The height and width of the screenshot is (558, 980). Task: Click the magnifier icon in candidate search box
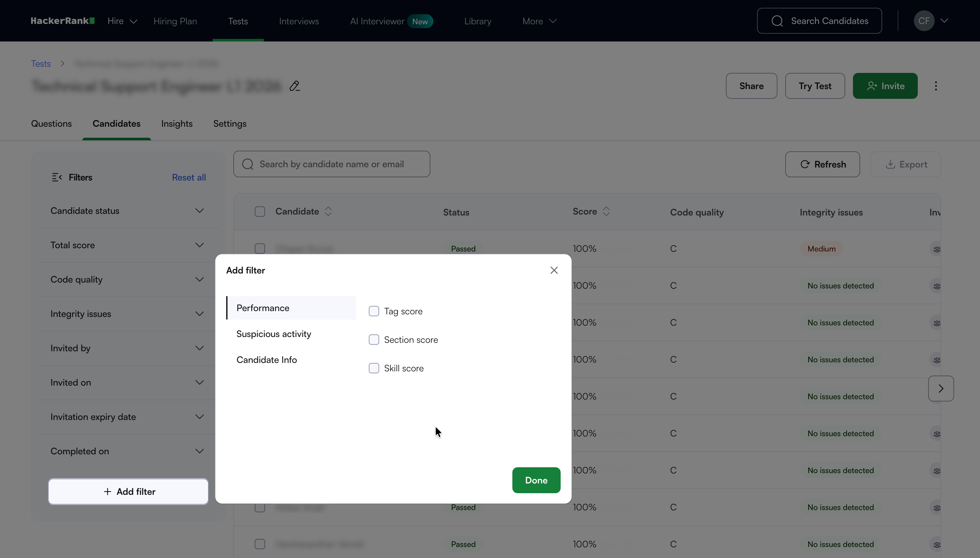248,164
